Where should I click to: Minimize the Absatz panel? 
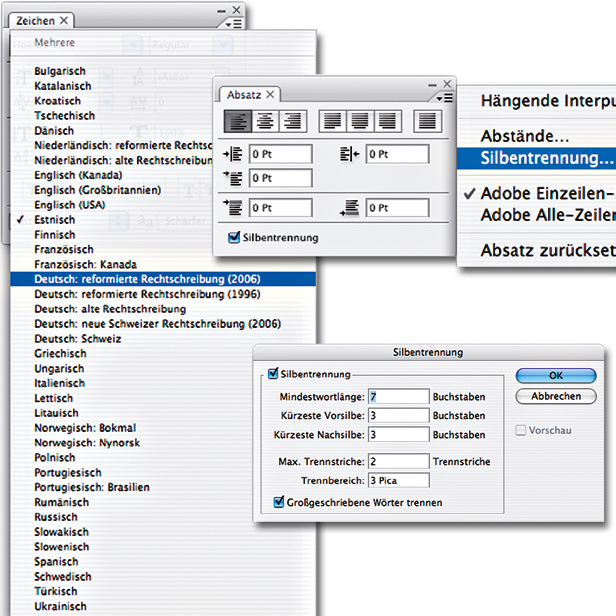(433, 85)
